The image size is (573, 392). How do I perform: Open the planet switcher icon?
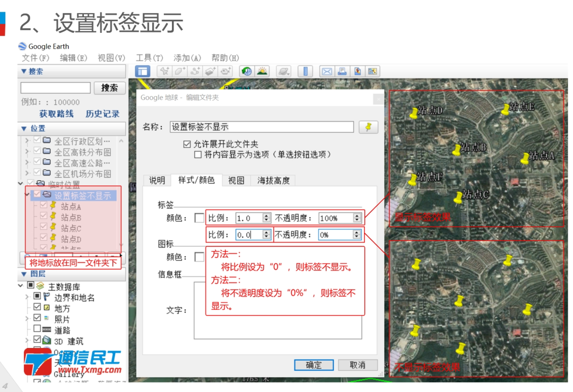point(283,71)
